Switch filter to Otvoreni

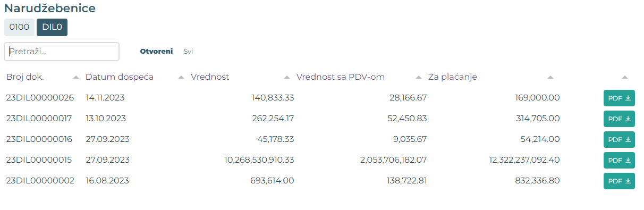coord(156,52)
